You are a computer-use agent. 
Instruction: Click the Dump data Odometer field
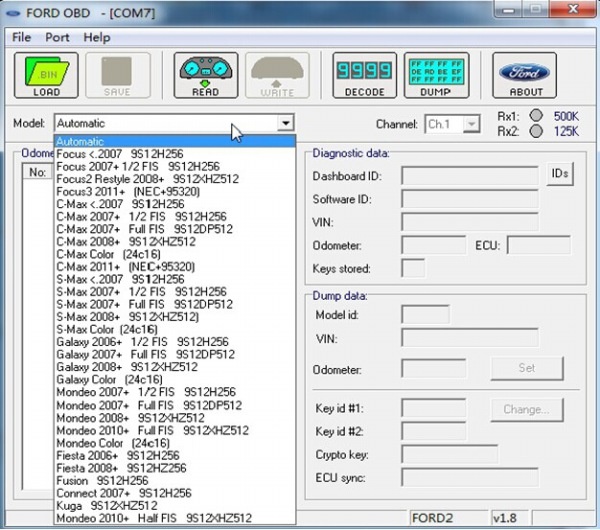[434, 369]
